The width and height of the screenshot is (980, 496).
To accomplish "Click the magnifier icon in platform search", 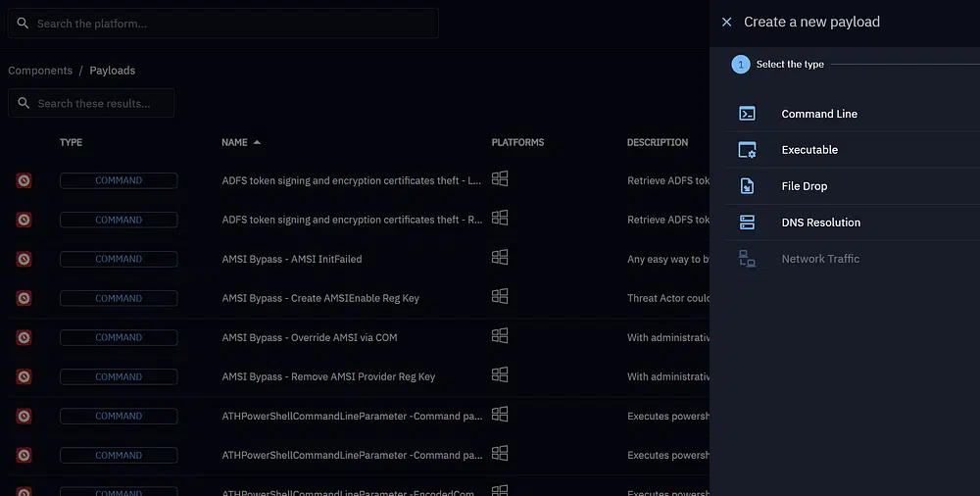I will pyautogui.click(x=23, y=24).
